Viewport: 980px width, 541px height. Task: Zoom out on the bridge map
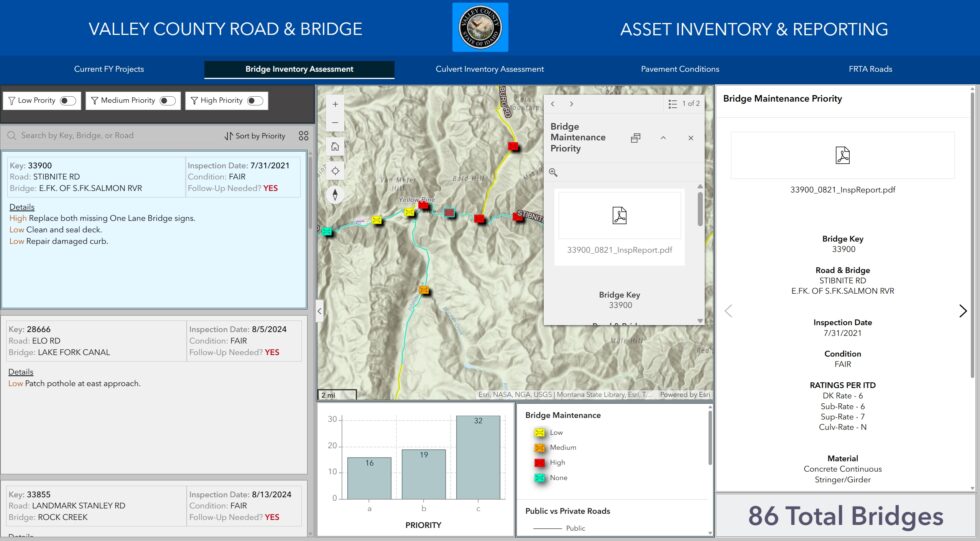[x=335, y=122]
